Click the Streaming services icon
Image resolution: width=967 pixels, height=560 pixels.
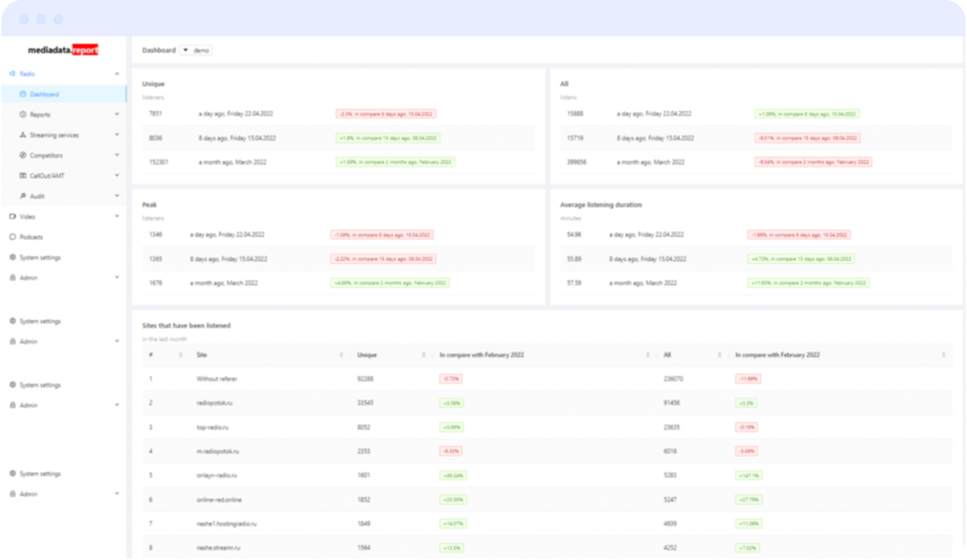(x=22, y=135)
